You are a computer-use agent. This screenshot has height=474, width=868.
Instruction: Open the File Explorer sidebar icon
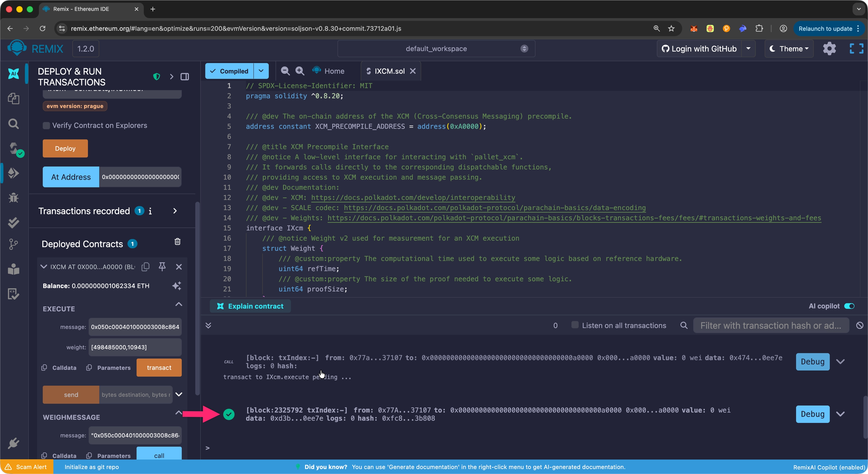(x=13, y=99)
